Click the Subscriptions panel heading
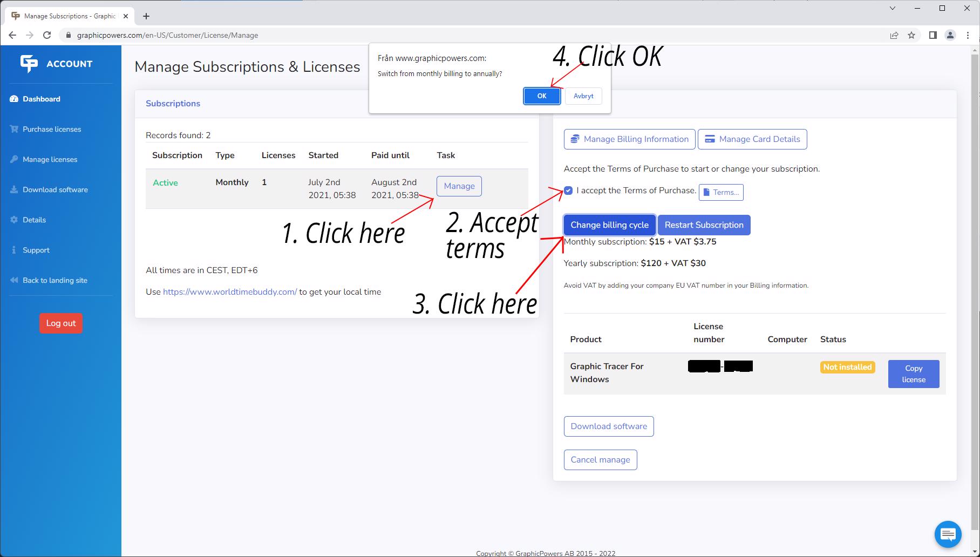 pyautogui.click(x=173, y=104)
